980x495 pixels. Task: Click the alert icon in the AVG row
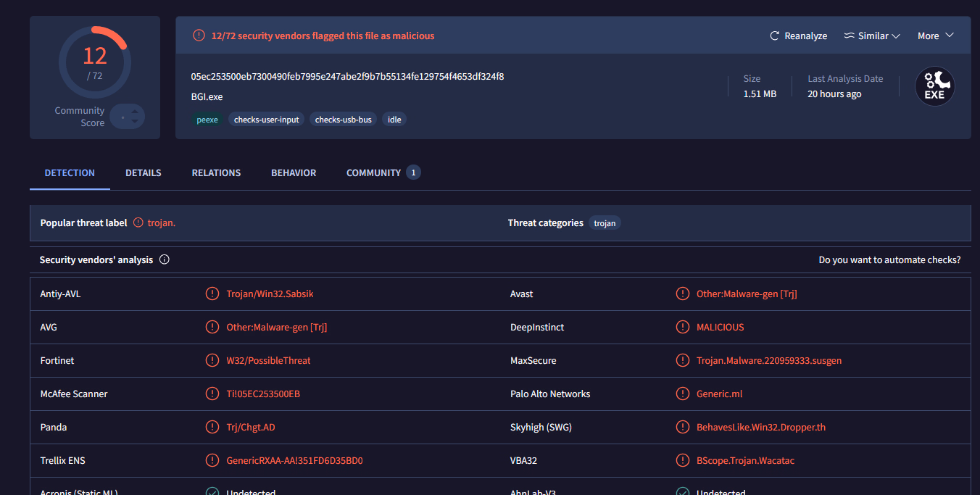pyautogui.click(x=212, y=327)
